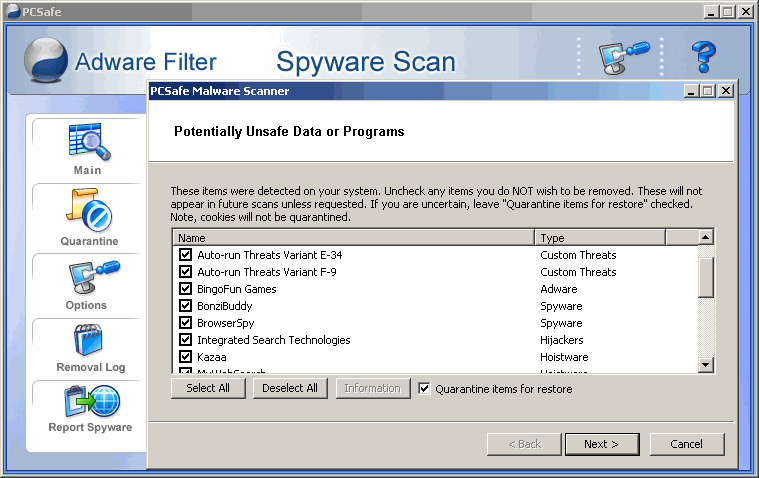Open the Report Spyware sidebar icon
Screen dimensions: 759x478
click(x=92, y=401)
